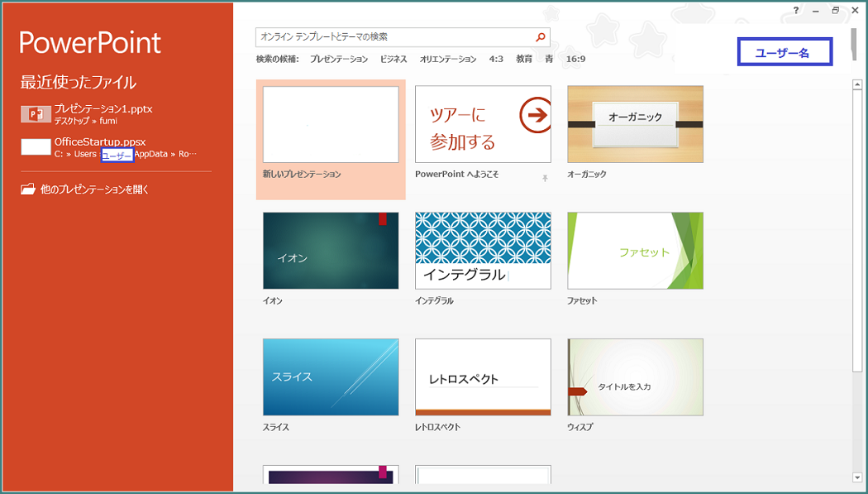Click the ウィスプ caption label
Image resolution: width=868 pixels, height=494 pixels.
579,428
